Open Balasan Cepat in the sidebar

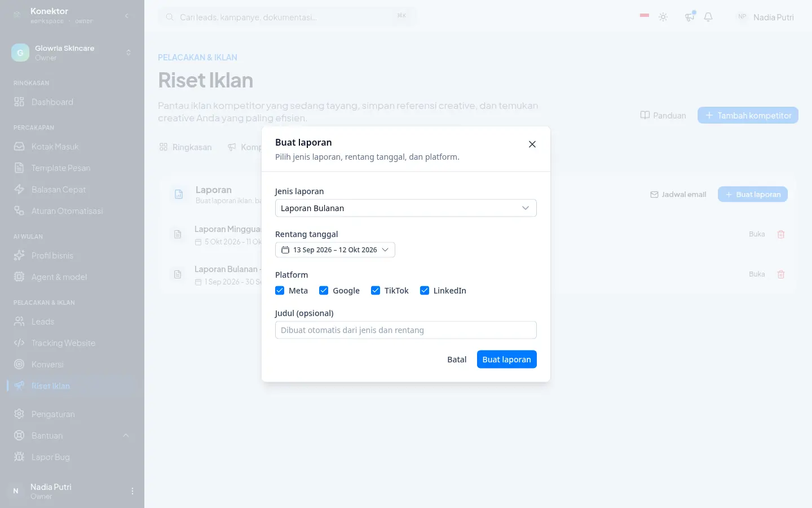click(x=72, y=190)
